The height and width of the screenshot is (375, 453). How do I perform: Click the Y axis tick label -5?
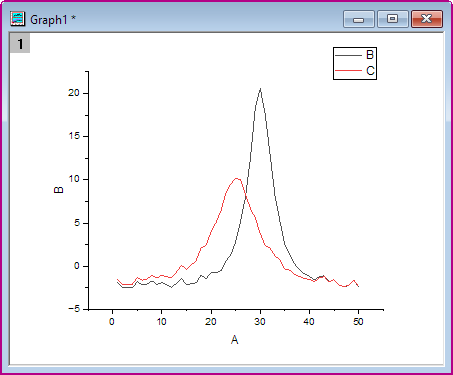click(x=74, y=309)
